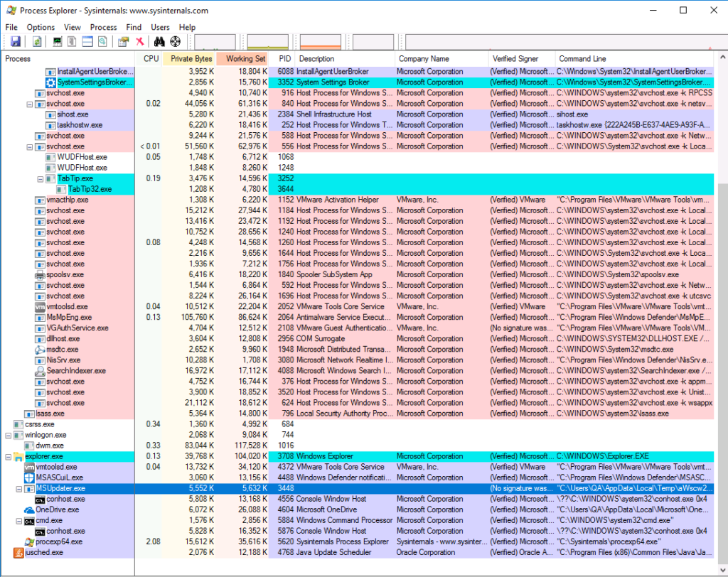Image resolution: width=728 pixels, height=577 pixels.
Task: Click the folder icon beside explorer.exe
Action: pos(18,457)
